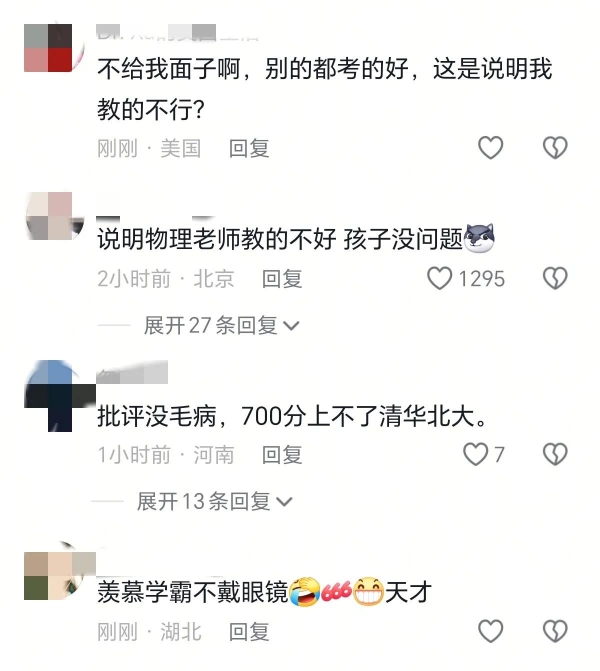Reply to the 北京 comment via 回复
The image size is (600, 671).
(x=282, y=279)
